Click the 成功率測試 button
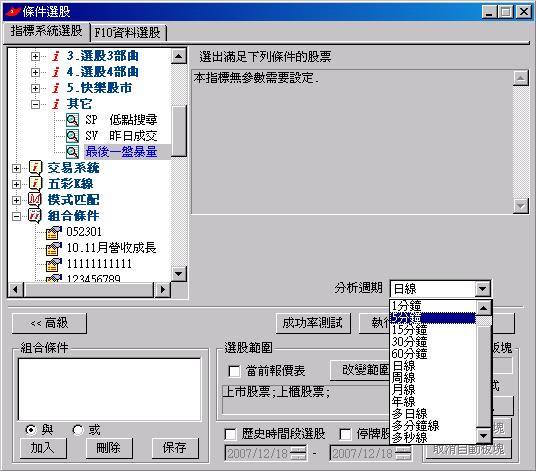This screenshot has height=471, width=536. pyautogui.click(x=313, y=323)
